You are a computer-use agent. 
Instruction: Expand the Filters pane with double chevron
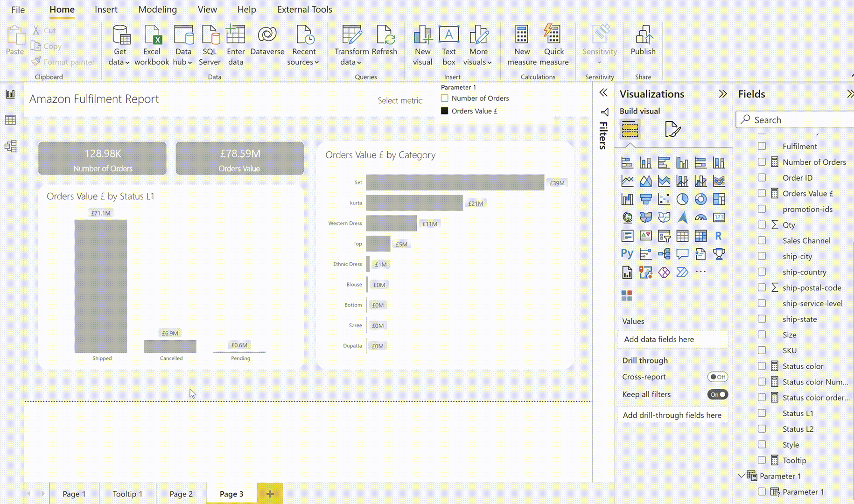point(603,92)
